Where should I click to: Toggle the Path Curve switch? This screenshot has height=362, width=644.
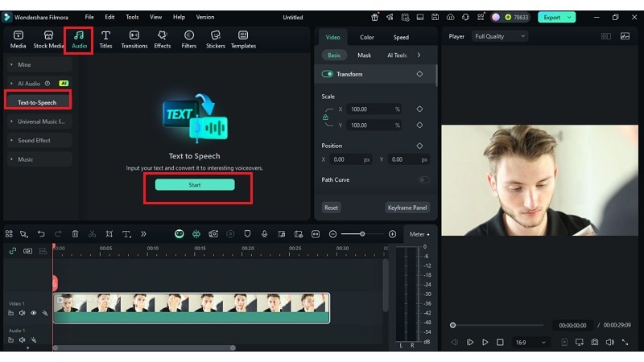coord(424,179)
